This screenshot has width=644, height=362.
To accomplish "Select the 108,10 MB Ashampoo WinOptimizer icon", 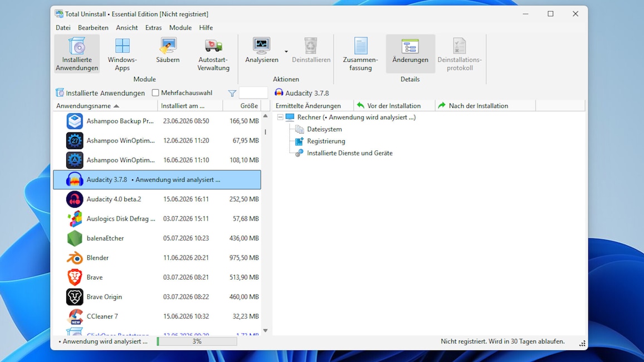I will click(74, 160).
